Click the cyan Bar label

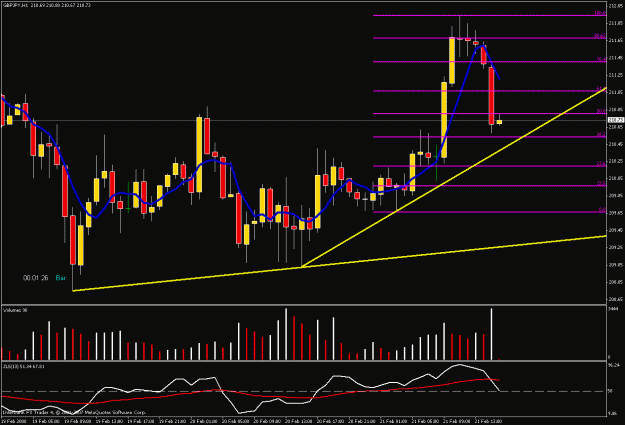(x=61, y=278)
